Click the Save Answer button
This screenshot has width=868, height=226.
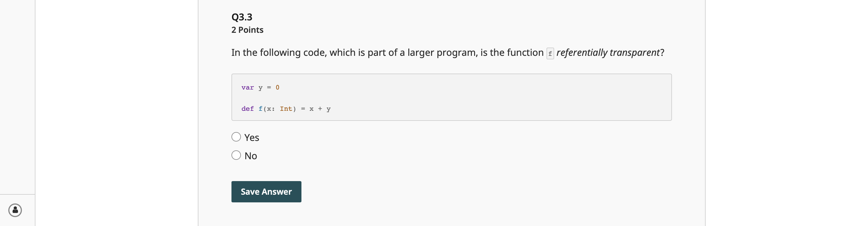[x=266, y=191]
